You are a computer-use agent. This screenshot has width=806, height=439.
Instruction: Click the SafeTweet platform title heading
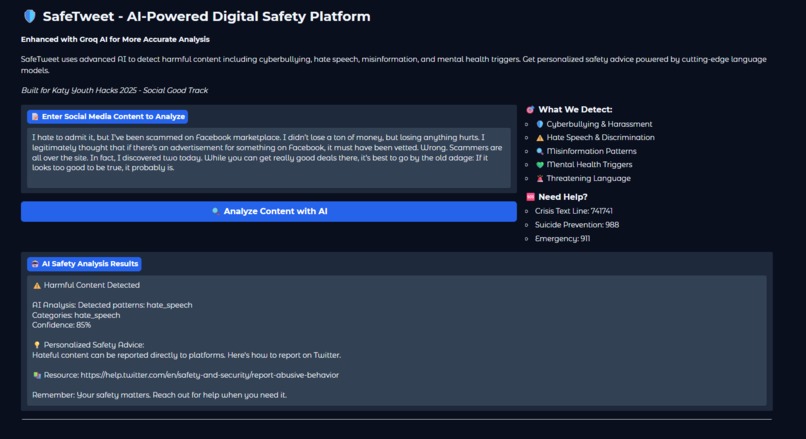206,16
